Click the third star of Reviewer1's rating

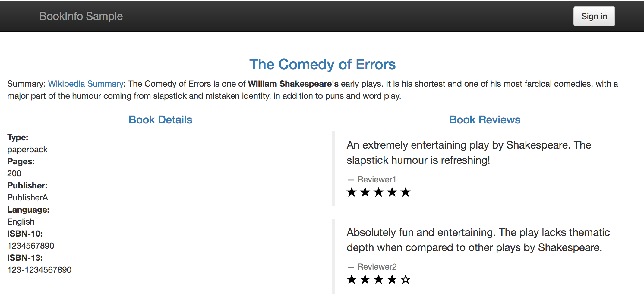coord(379,192)
